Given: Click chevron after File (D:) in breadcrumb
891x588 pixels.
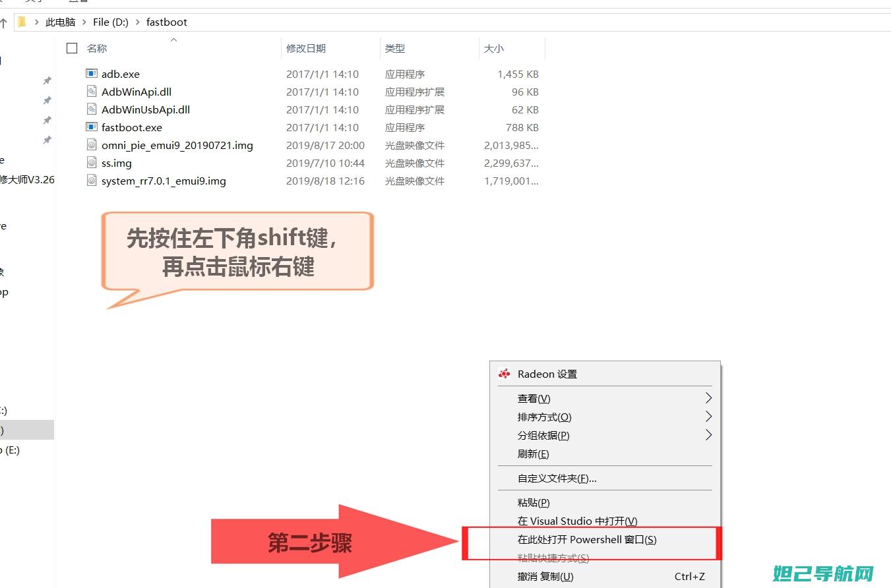Looking at the screenshot, I should (137, 22).
